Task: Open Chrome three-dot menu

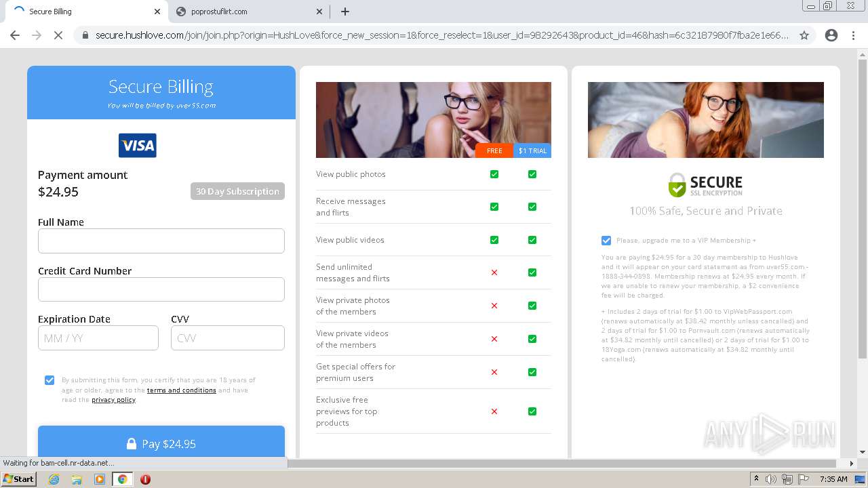Action: coord(853,35)
